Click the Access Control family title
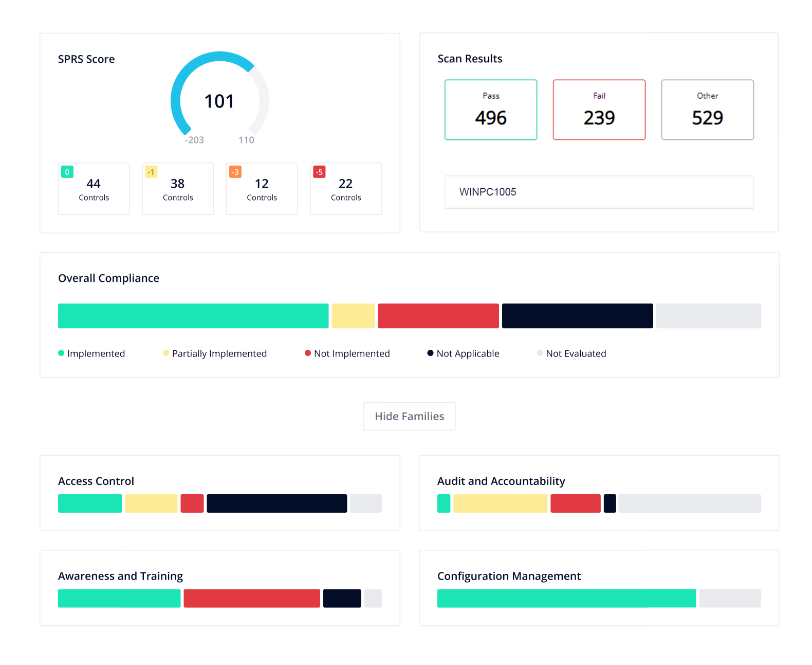Image resolution: width=812 pixels, height=665 pixels. [x=96, y=481]
